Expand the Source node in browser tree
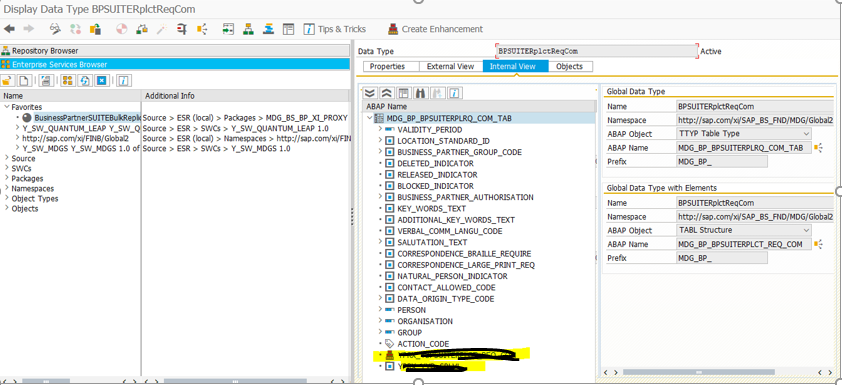 6,158
